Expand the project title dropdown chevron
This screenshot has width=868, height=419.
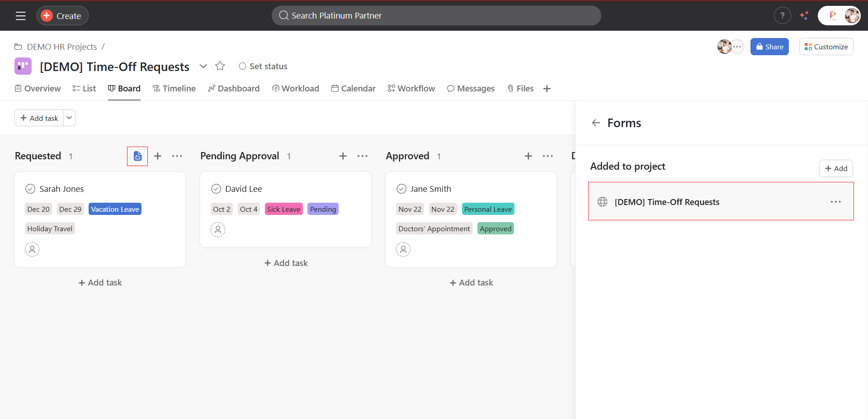coord(203,66)
